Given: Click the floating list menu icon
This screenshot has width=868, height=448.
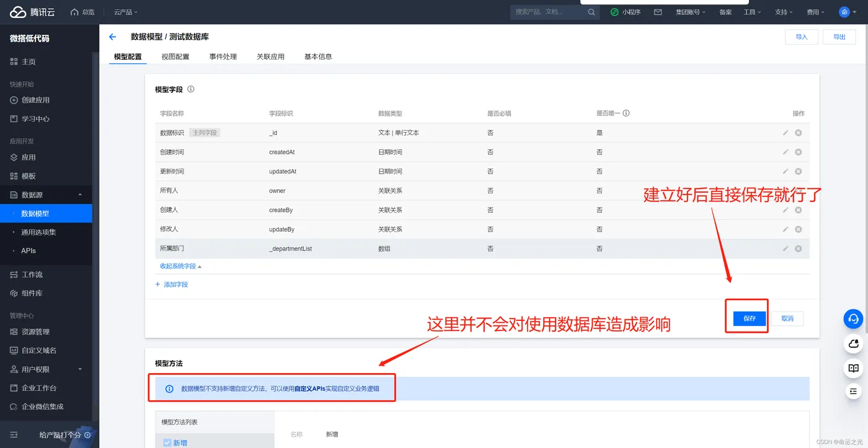Looking at the screenshot, I should tap(853, 391).
